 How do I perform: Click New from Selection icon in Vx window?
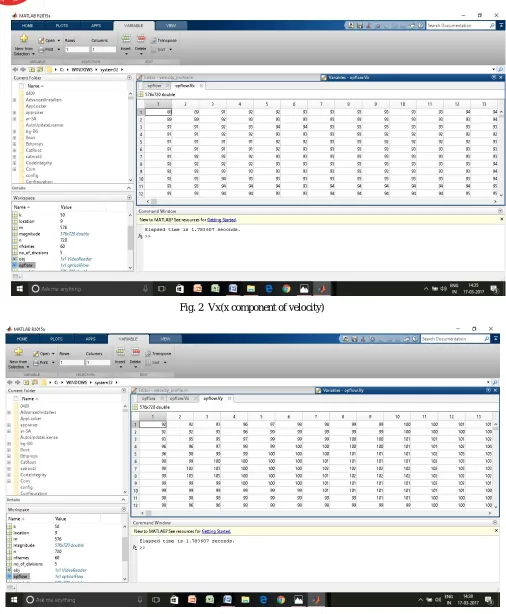24,38
